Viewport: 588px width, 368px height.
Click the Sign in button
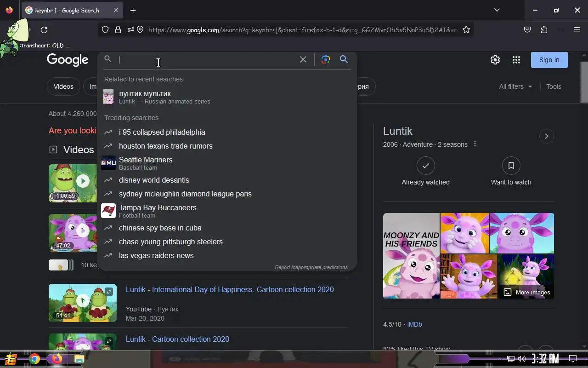[549, 60]
